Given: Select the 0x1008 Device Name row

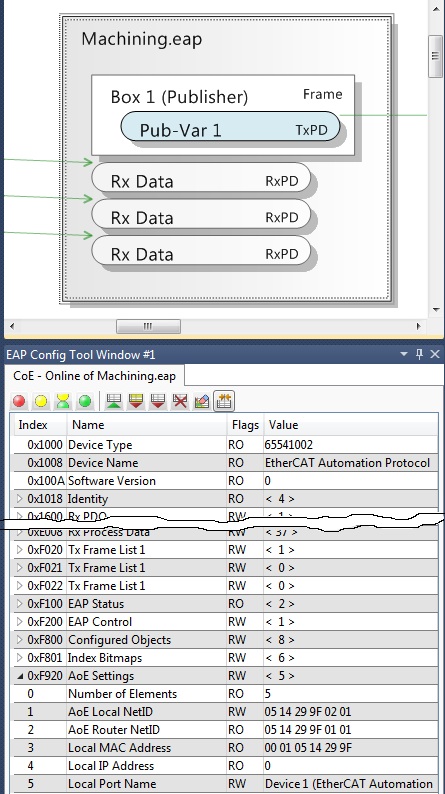Looking at the screenshot, I should point(226,463).
